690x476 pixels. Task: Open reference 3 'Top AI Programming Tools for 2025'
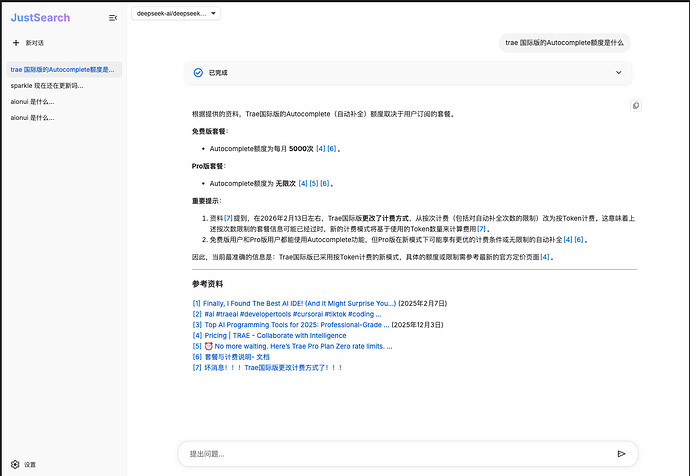pos(291,325)
